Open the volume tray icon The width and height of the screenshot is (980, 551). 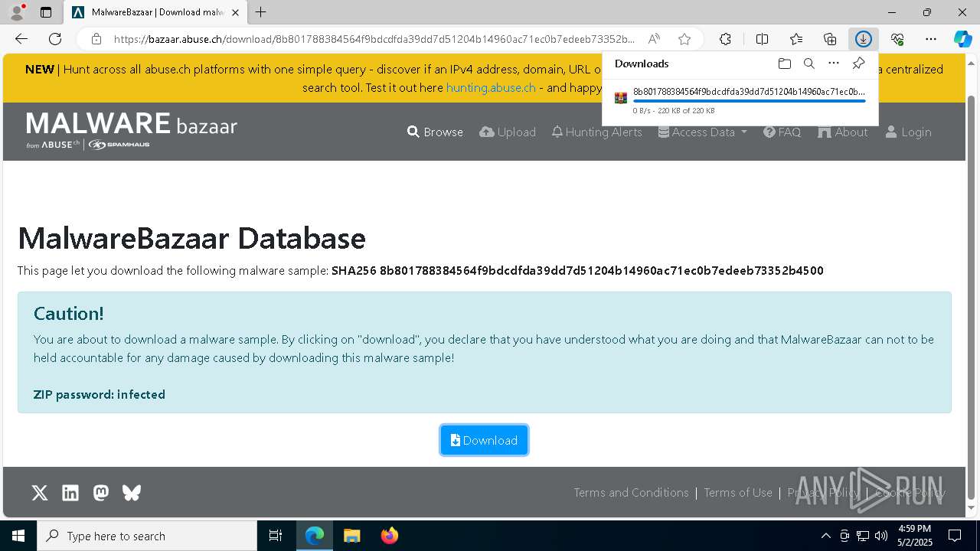[x=881, y=536]
